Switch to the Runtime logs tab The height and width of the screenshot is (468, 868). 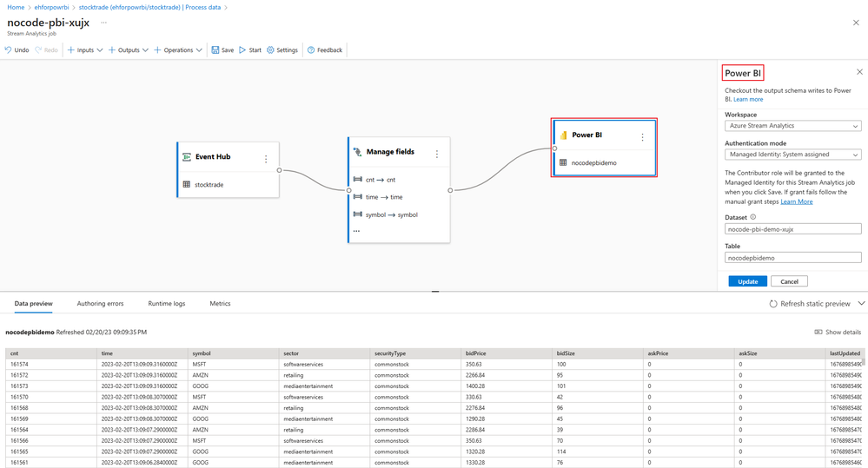coord(167,304)
